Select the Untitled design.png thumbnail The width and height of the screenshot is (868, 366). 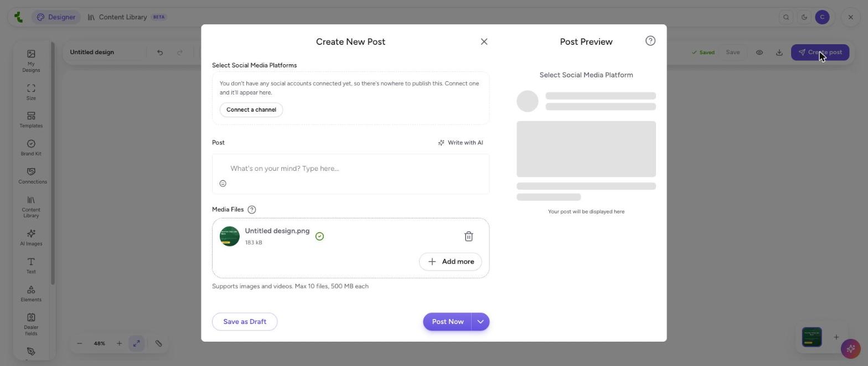230,237
